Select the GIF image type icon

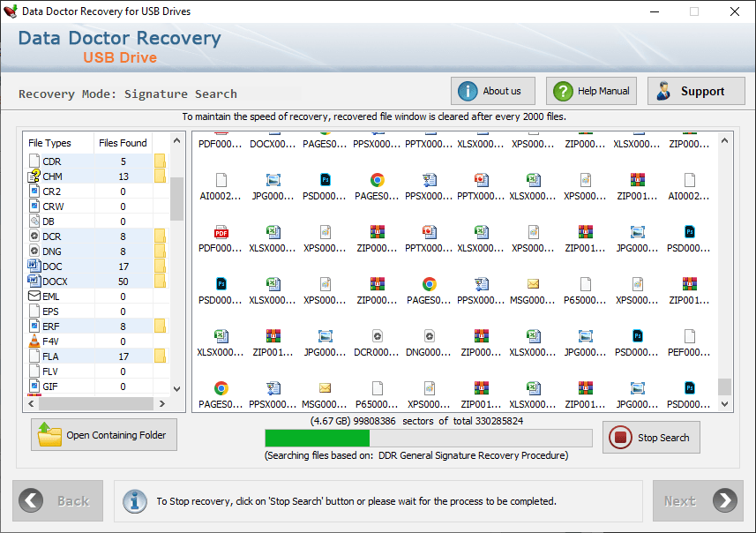click(x=34, y=386)
